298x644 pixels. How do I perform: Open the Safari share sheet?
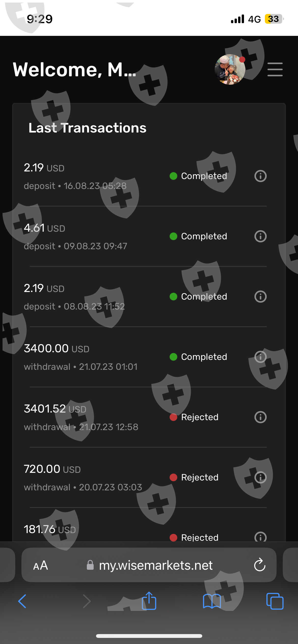149,601
